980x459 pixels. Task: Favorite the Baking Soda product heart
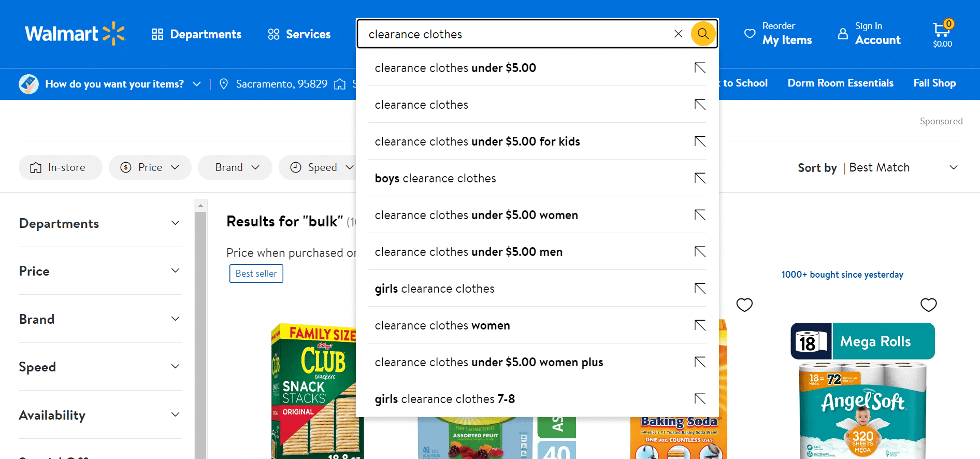pyautogui.click(x=744, y=305)
